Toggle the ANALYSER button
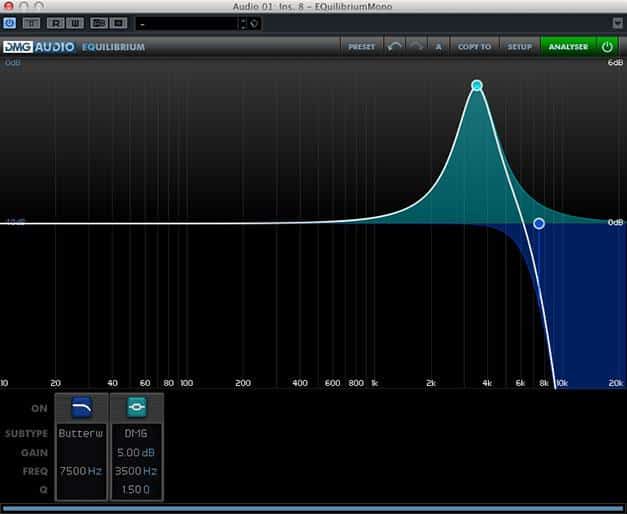Image resolution: width=627 pixels, height=514 pixels. pos(568,47)
